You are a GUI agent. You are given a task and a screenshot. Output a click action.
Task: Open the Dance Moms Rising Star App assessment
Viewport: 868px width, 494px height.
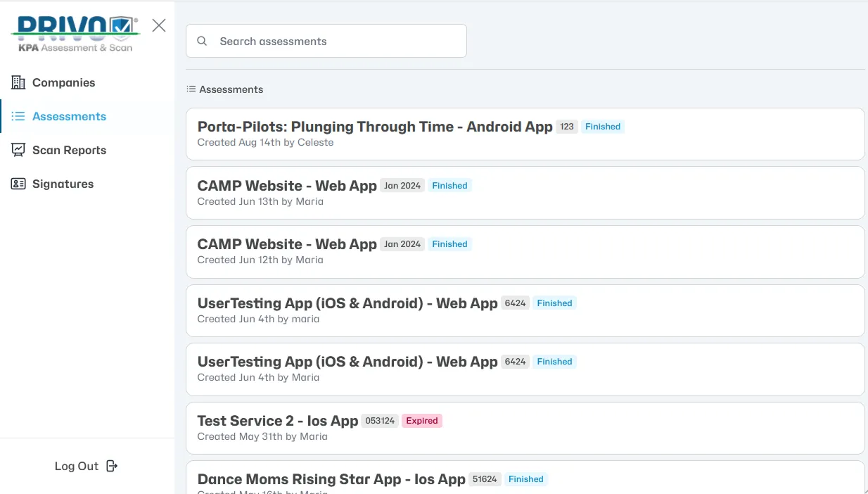tap(331, 479)
